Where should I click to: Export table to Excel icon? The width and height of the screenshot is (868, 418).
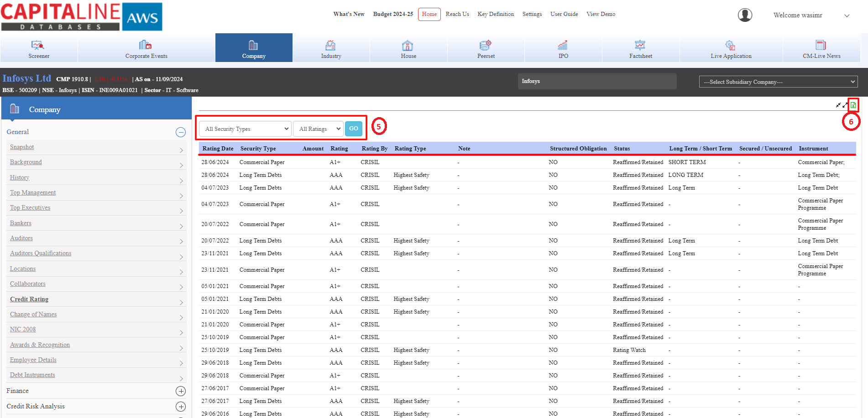(853, 105)
